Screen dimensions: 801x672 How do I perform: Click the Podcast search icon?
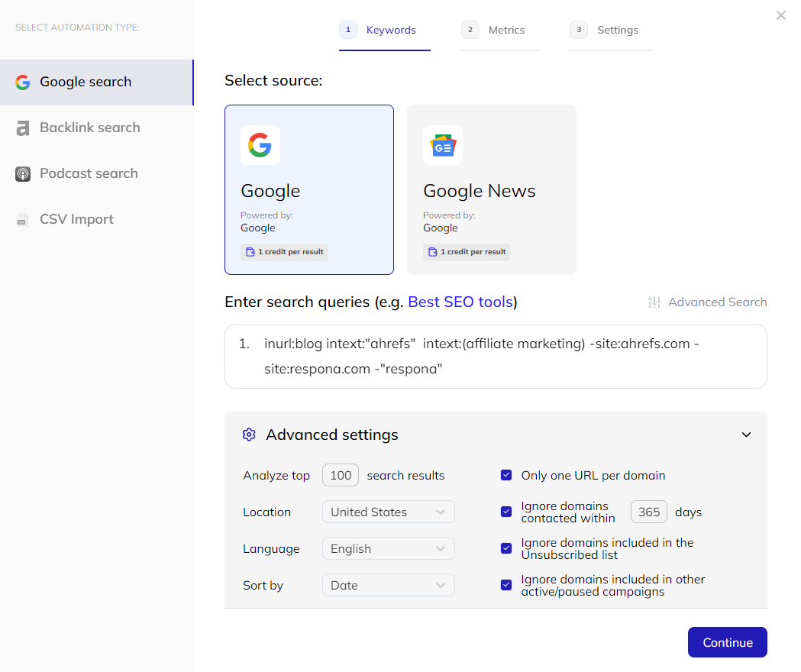[x=23, y=174]
